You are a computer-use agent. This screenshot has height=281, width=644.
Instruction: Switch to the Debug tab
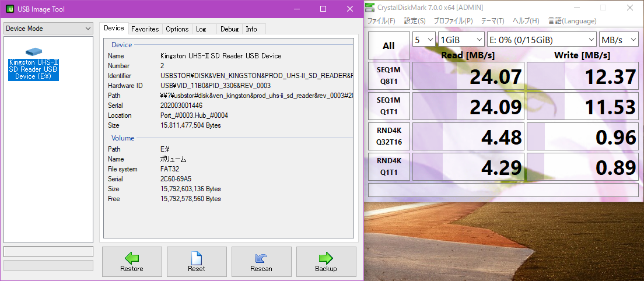coord(229,29)
